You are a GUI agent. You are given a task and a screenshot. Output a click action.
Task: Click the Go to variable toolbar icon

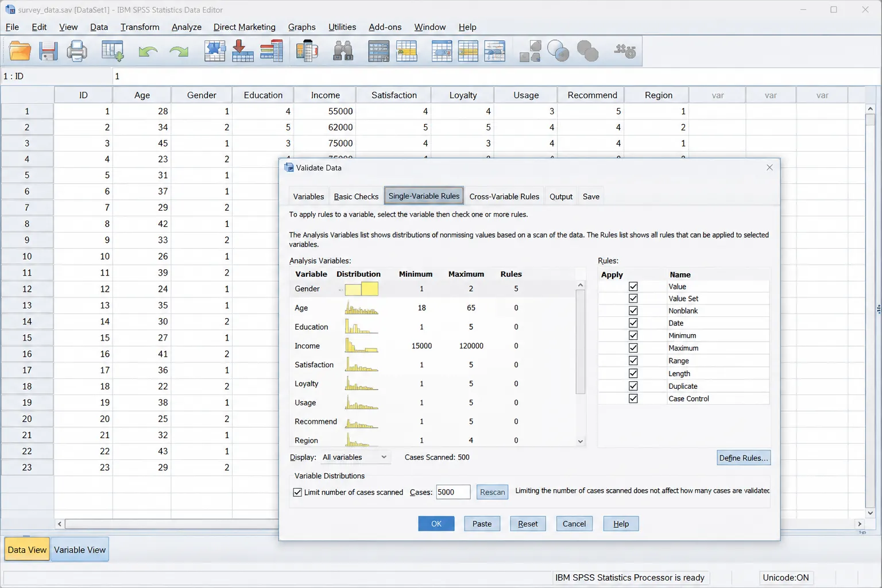(243, 51)
